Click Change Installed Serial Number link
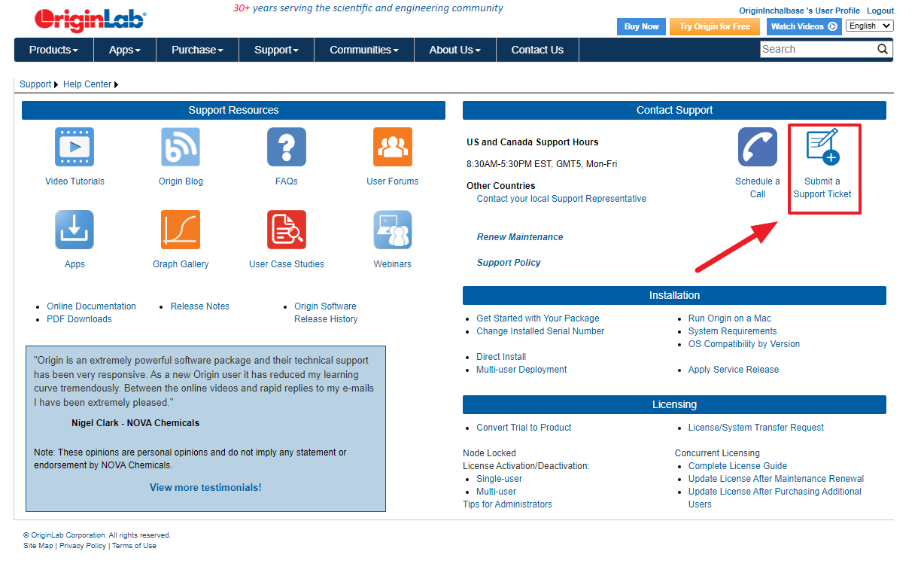 tap(540, 331)
